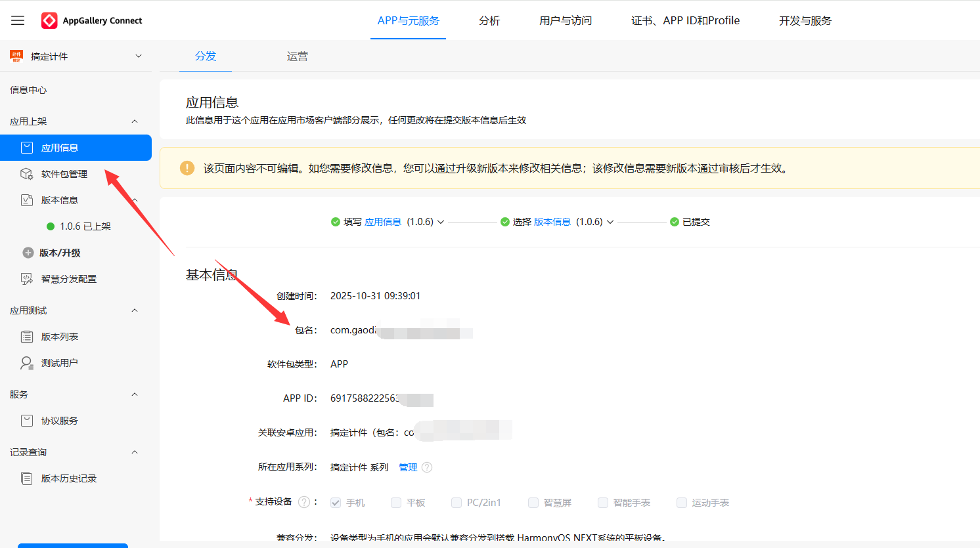Toggle the 智慧屏 device checkbox
Screen dimensions: 980x548
pyautogui.click(x=533, y=503)
